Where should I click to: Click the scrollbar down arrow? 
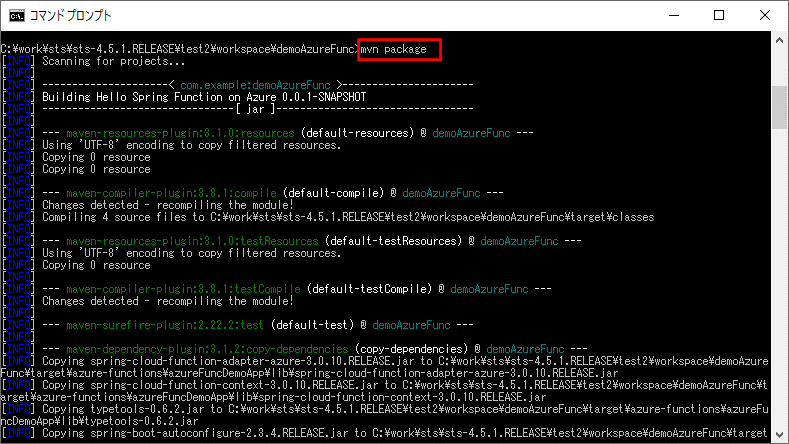click(780, 435)
